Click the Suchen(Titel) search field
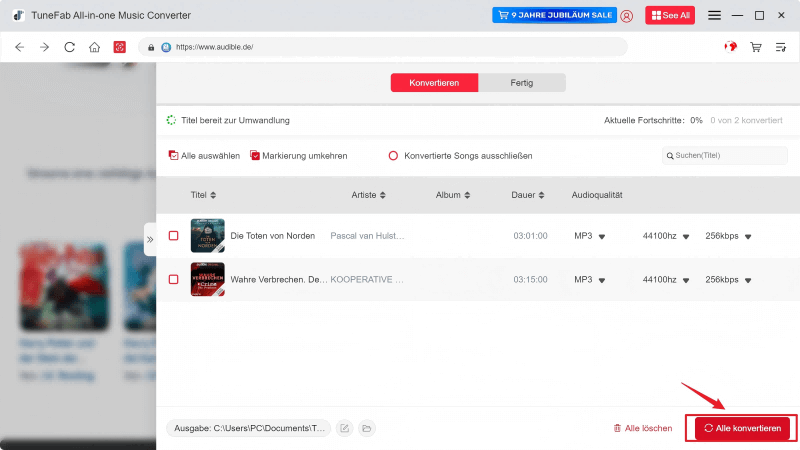The image size is (800, 450). point(724,156)
